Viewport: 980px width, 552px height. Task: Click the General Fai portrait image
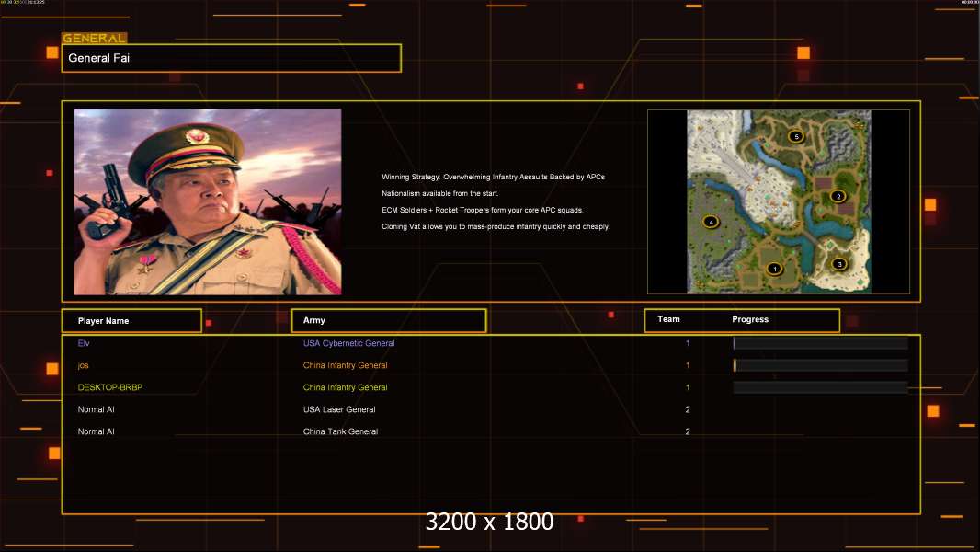tap(208, 201)
